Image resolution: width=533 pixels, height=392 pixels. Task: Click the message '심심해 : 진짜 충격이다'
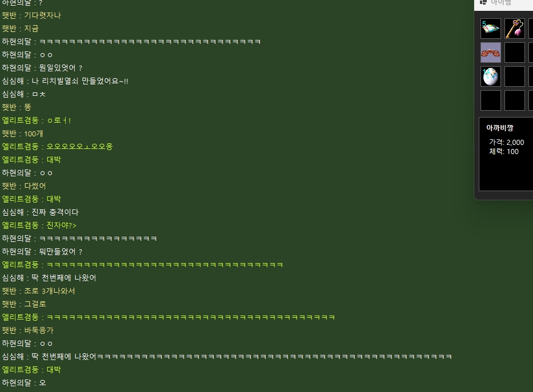(41, 212)
